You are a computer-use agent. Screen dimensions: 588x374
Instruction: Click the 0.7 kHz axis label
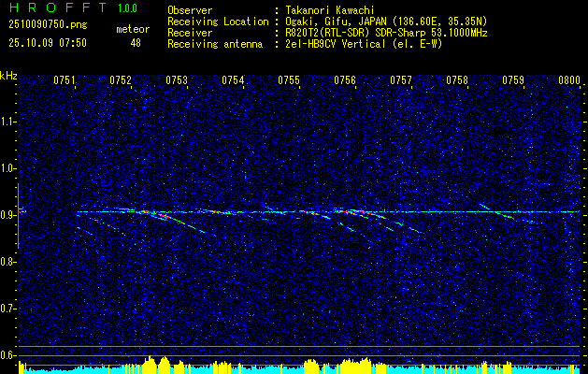(x=7, y=309)
